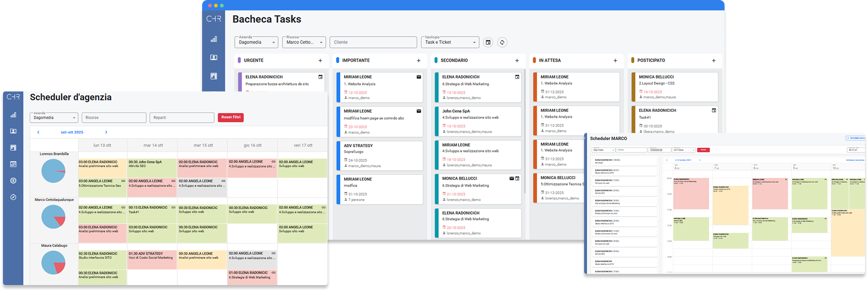
Task: Open Azienda dropdown in Scheduler MARCO
Action: pyautogui.click(x=603, y=150)
